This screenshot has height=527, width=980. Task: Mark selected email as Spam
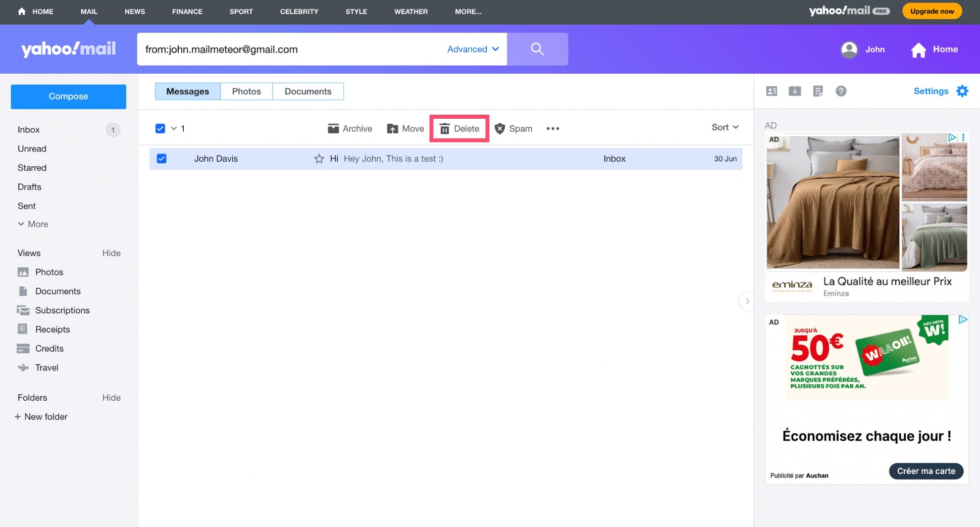pos(513,129)
